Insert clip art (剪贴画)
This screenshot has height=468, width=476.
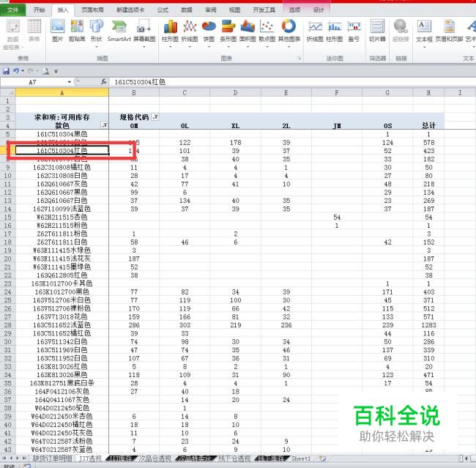(x=77, y=30)
